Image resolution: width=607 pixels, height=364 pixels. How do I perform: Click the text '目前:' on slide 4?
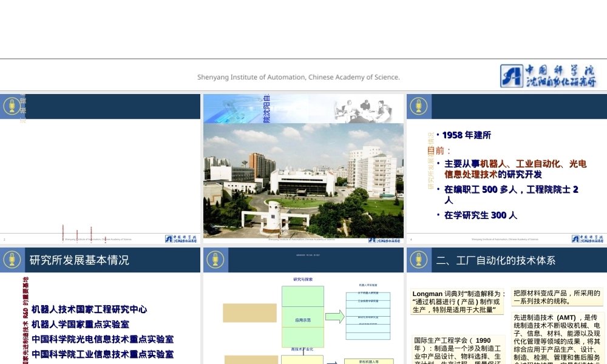pyautogui.click(x=439, y=150)
